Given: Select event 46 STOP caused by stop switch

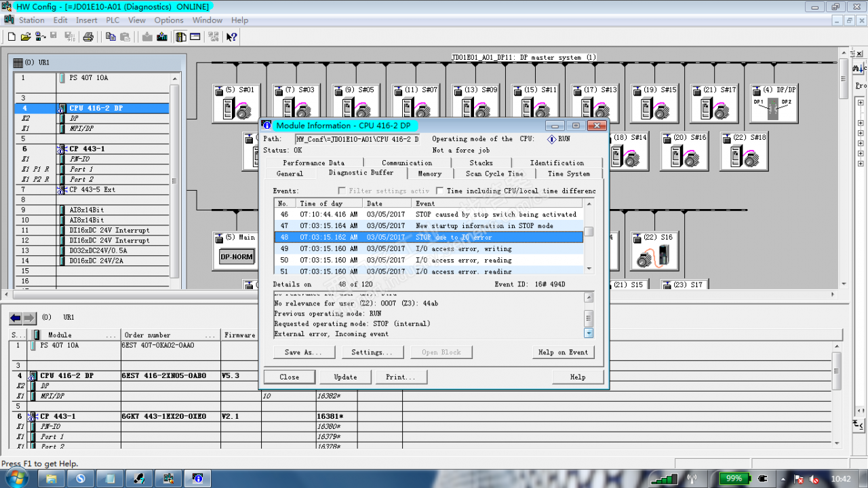Looking at the screenshot, I should pos(428,214).
